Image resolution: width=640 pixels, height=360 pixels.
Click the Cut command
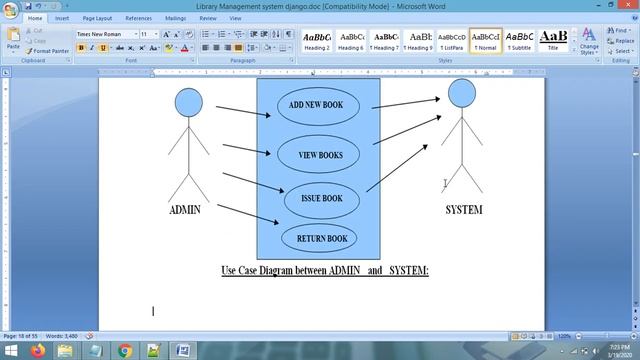(x=34, y=31)
